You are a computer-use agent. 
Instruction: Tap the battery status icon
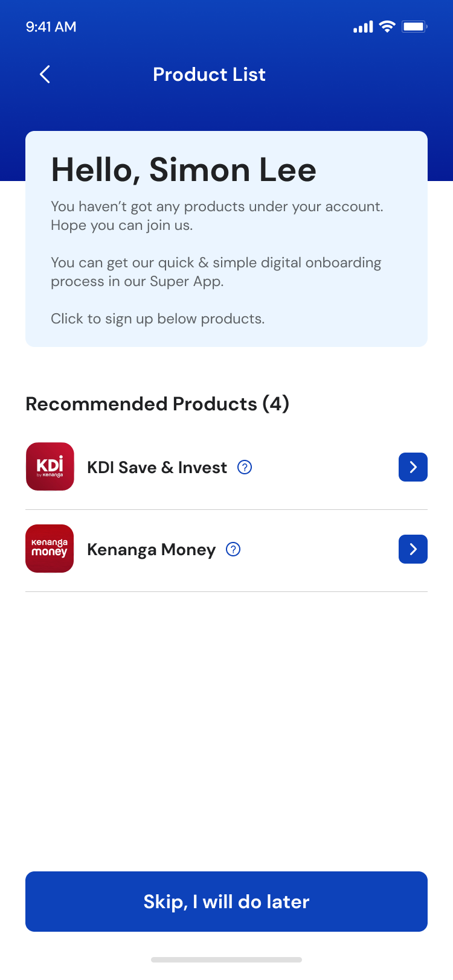tap(414, 27)
